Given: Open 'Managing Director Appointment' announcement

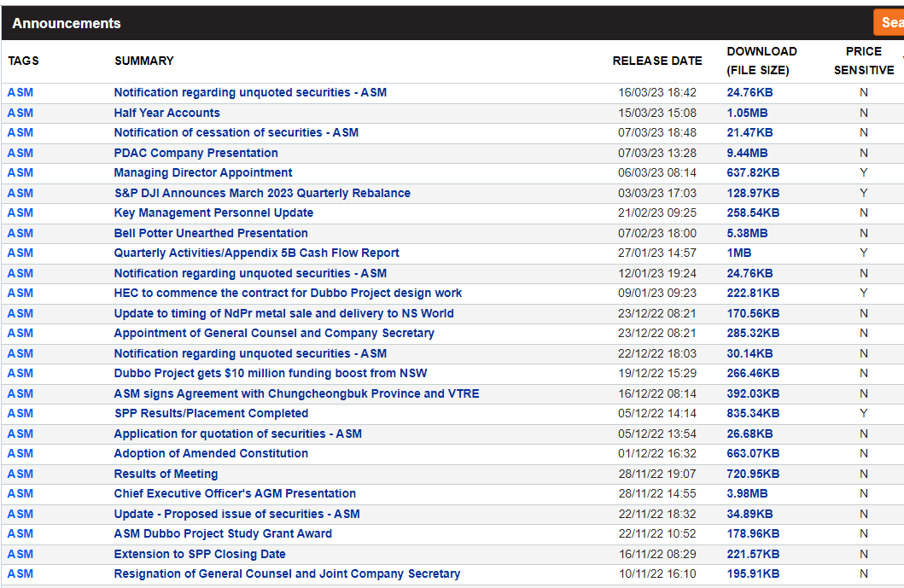Looking at the screenshot, I should [x=203, y=173].
